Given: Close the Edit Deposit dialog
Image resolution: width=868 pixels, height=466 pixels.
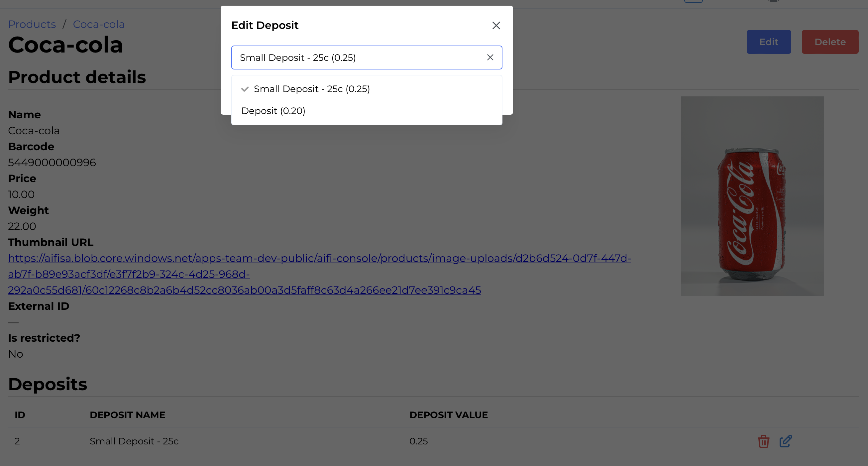Looking at the screenshot, I should tap(496, 26).
